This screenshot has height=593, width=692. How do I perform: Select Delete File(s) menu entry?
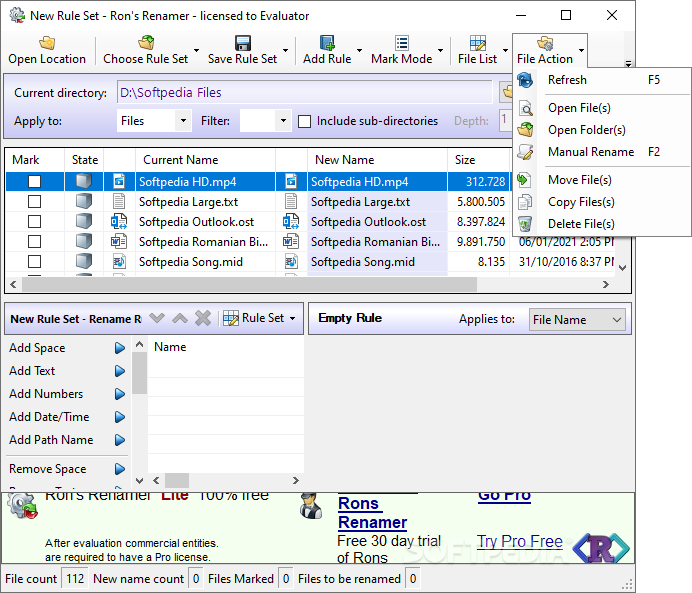tap(603, 224)
